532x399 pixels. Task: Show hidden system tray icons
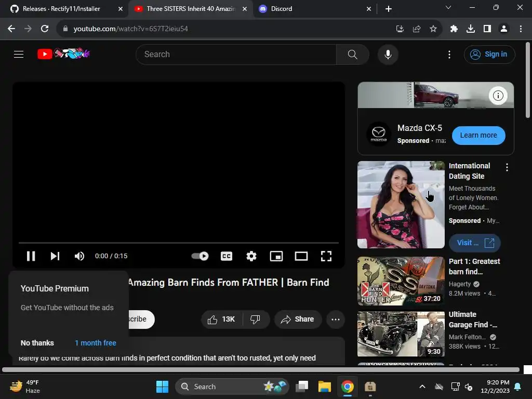coord(422,387)
